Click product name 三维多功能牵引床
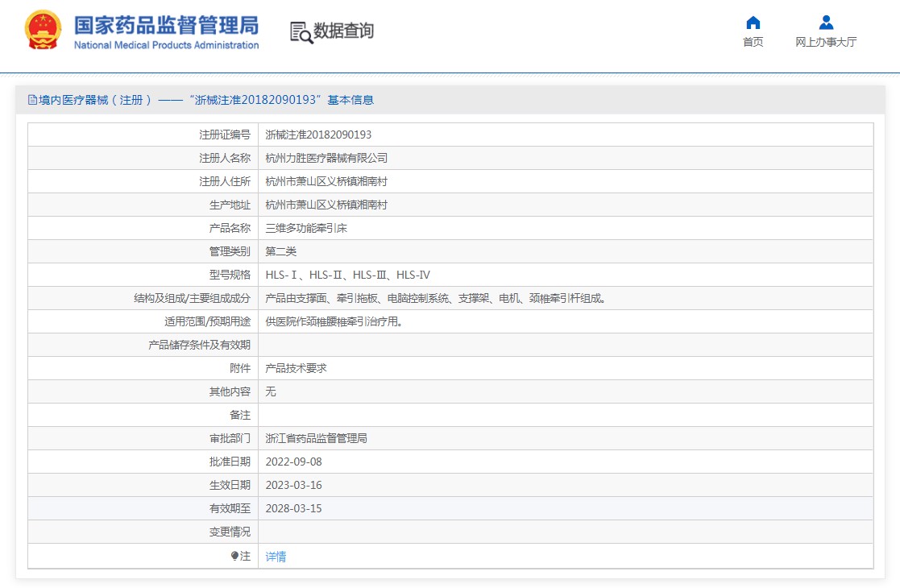Image resolution: width=900 pixels, height=588 pixels. pyautogui.click(x=306, y=228)
